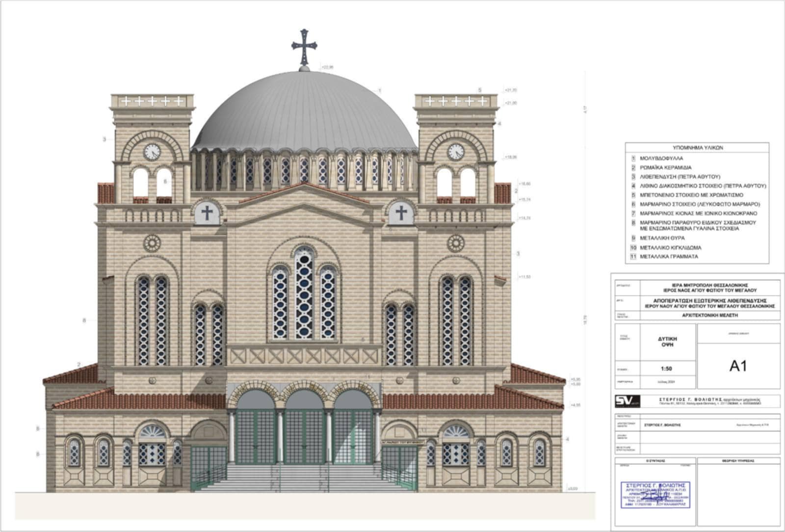
Task: Click the SV logo in the title block
Action: (x=627, y=401)
